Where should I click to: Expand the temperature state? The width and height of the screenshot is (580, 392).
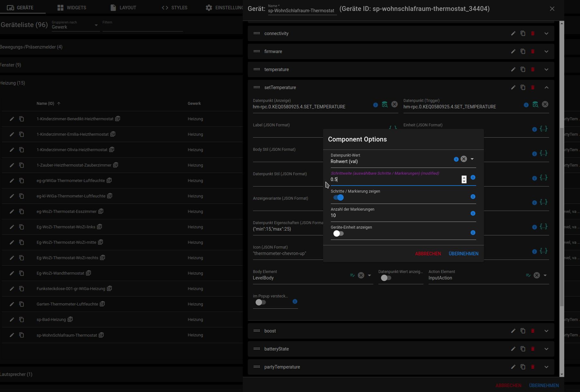pyautogui.click(x=546, y=69)
